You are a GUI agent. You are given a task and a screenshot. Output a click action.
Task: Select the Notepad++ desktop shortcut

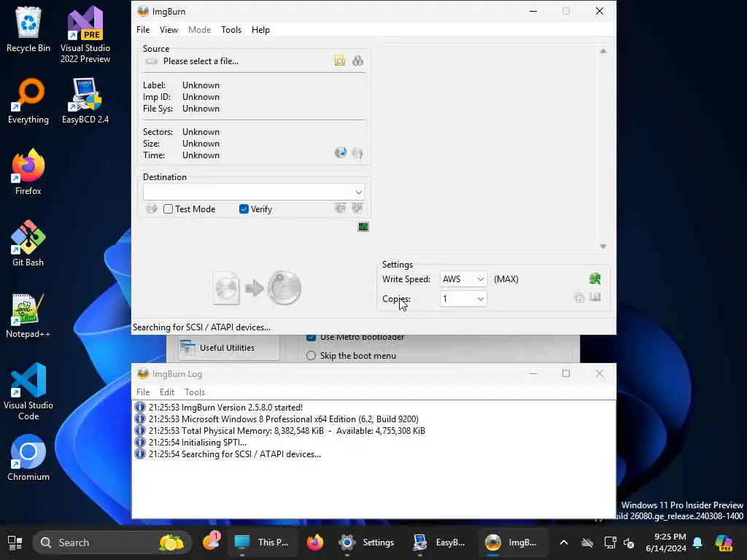pyautogui.click(x=28, y=315)
